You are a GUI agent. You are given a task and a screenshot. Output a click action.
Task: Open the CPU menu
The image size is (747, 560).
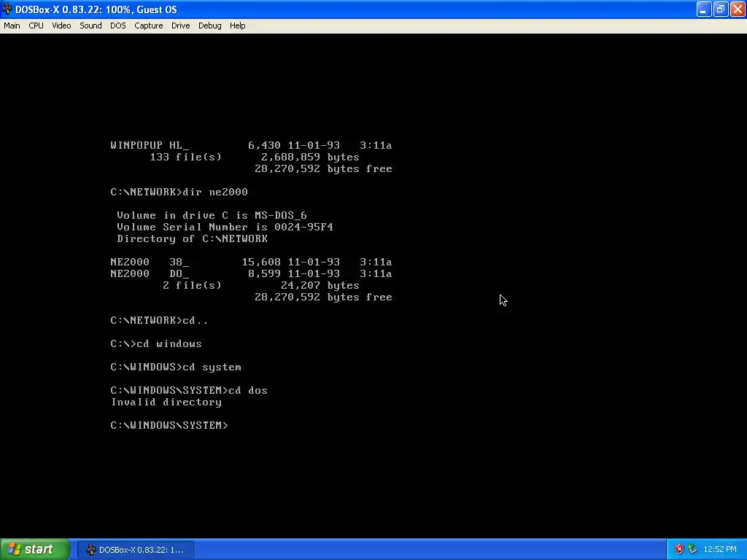pyautogui.click(x=36, y=26)
